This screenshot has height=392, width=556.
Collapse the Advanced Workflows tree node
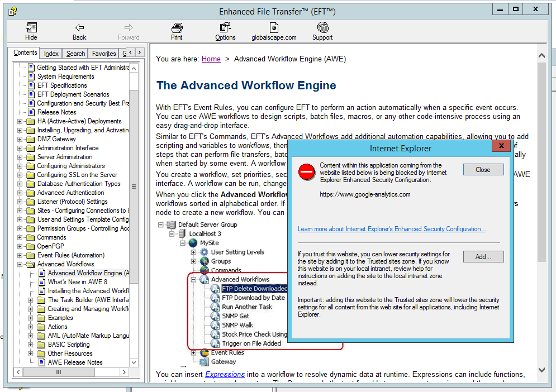pyautogui.click(x=20, y=265)
